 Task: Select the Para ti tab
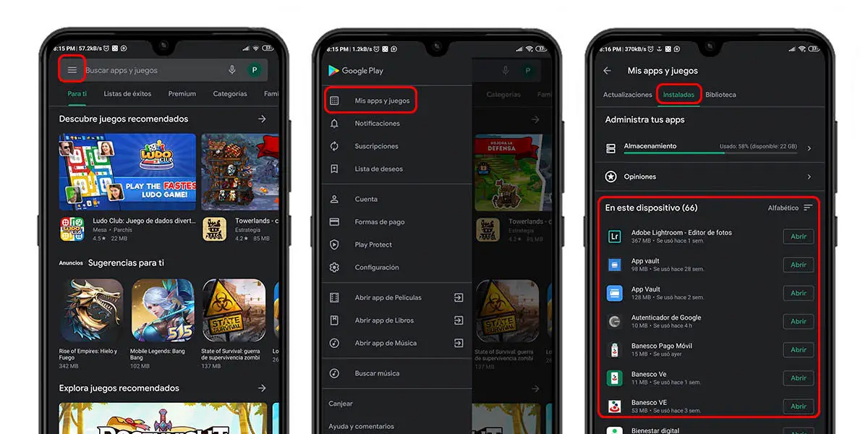(x=77, y=94)
